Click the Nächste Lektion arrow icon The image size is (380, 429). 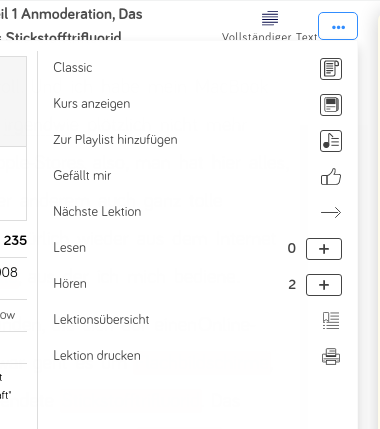331,212
